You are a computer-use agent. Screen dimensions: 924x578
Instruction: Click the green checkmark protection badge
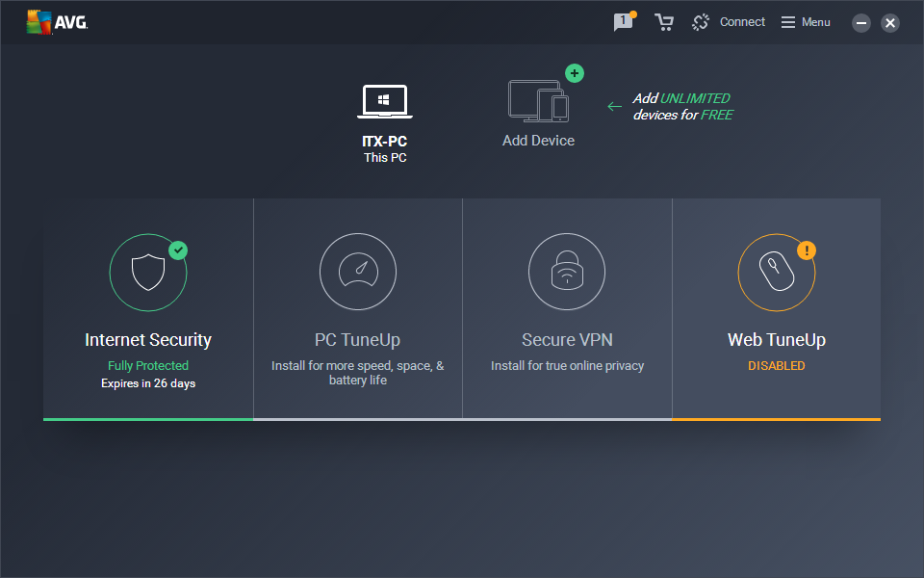[178, 250]
